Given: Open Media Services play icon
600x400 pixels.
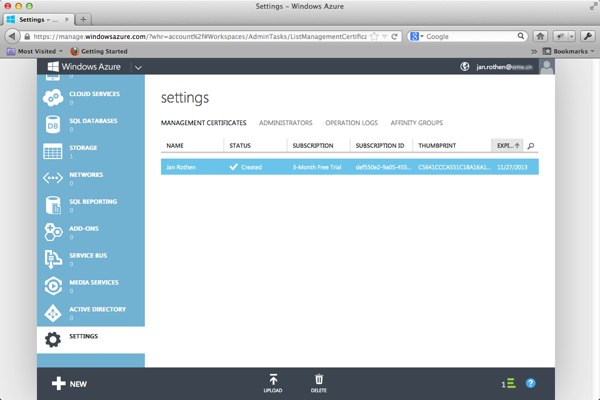Looking at the screenshot, I should pos(53,286).
